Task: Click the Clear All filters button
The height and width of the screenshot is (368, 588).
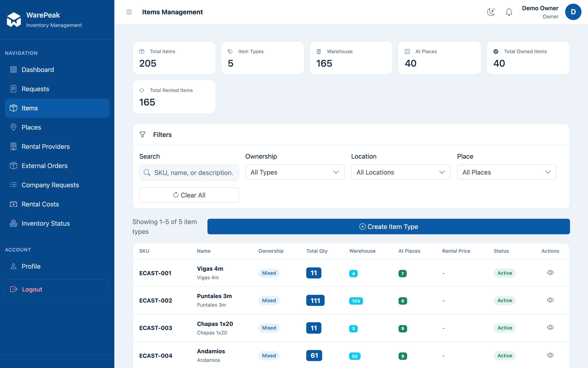Action: pos(189,195)
